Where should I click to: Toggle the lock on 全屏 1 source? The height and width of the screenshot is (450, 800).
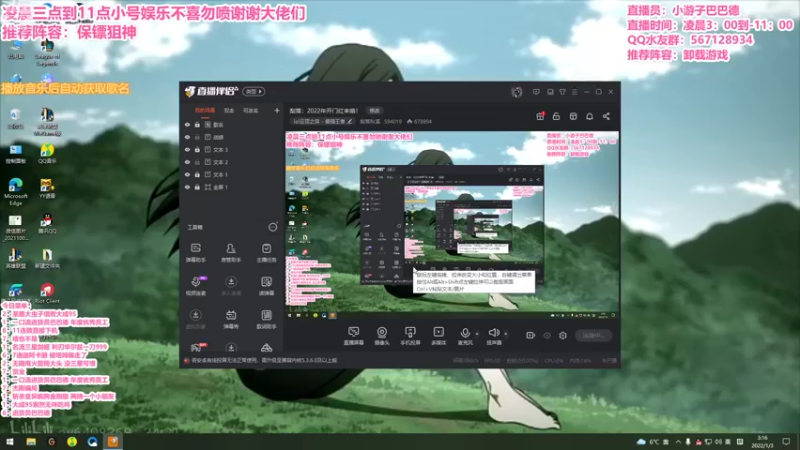[x=197, y=187]
